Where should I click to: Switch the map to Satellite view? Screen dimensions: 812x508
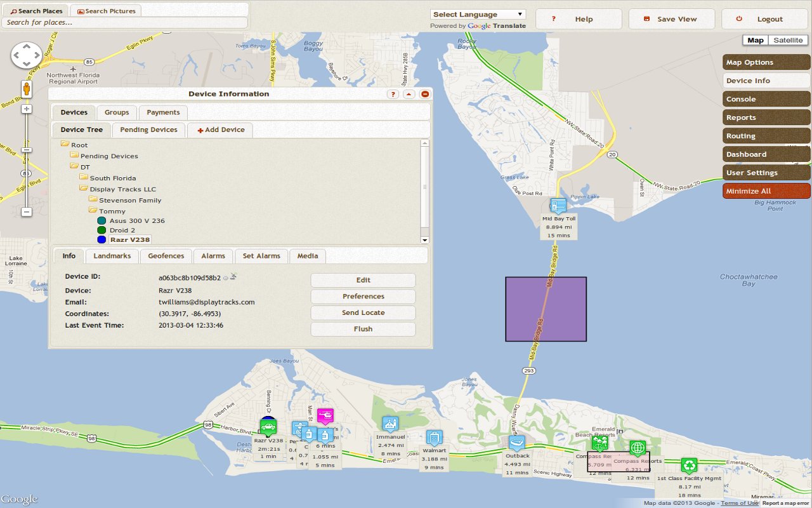pyautogui.click(x=788, y=40)
